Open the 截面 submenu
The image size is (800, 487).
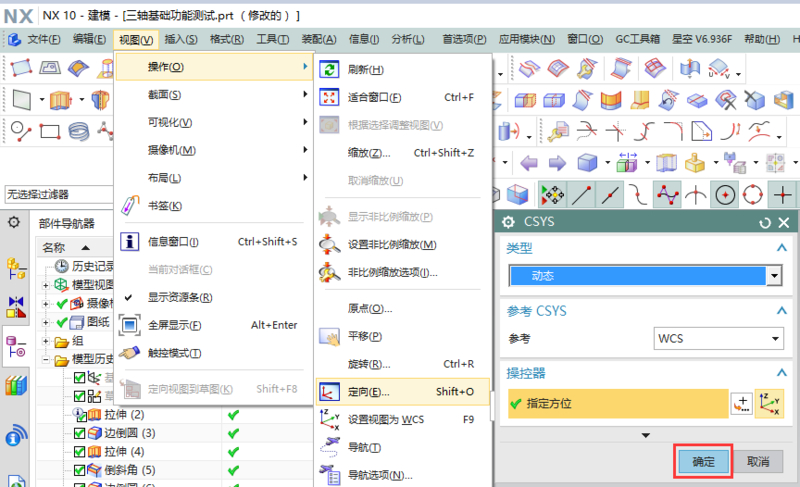(x=213, y=94)
